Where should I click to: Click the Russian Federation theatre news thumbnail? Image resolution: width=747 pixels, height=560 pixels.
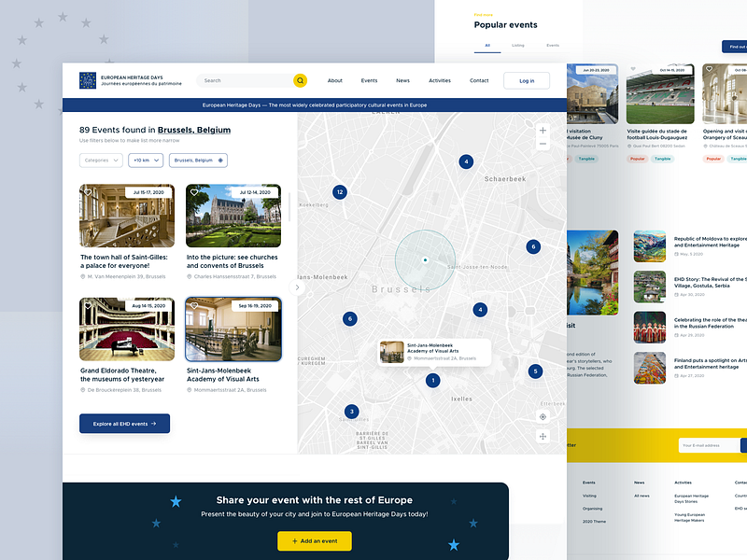649,328
